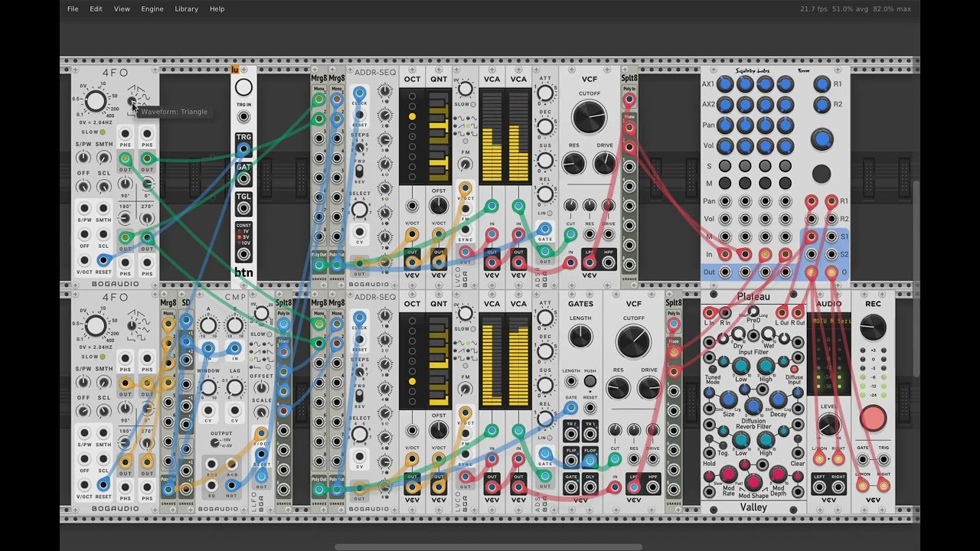The image size is (980, 551).
Task: Click the Size knob on Plateau reverb
Action: tap(729, 399)
